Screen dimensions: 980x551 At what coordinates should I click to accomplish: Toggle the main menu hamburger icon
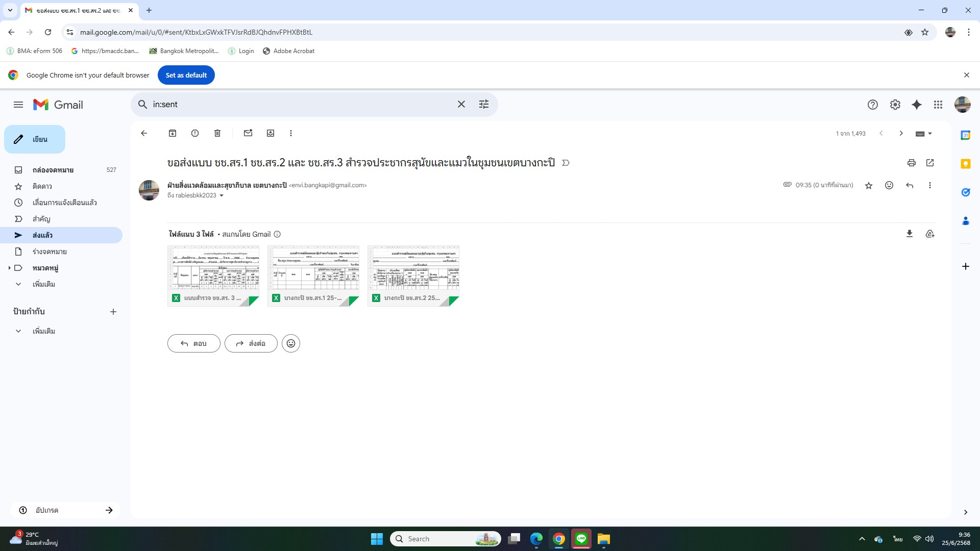(x=18, y=105)
